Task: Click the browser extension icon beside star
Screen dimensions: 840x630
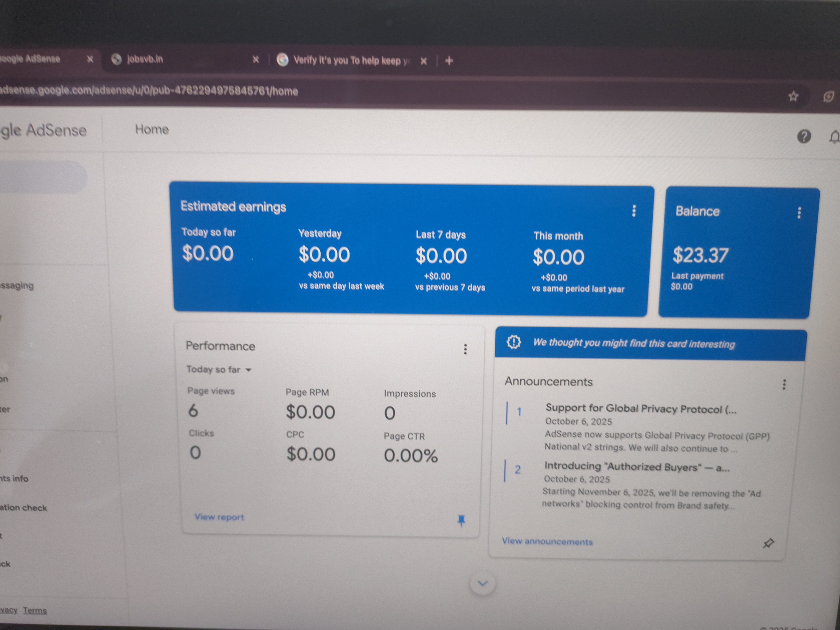Action: (828, 97)
